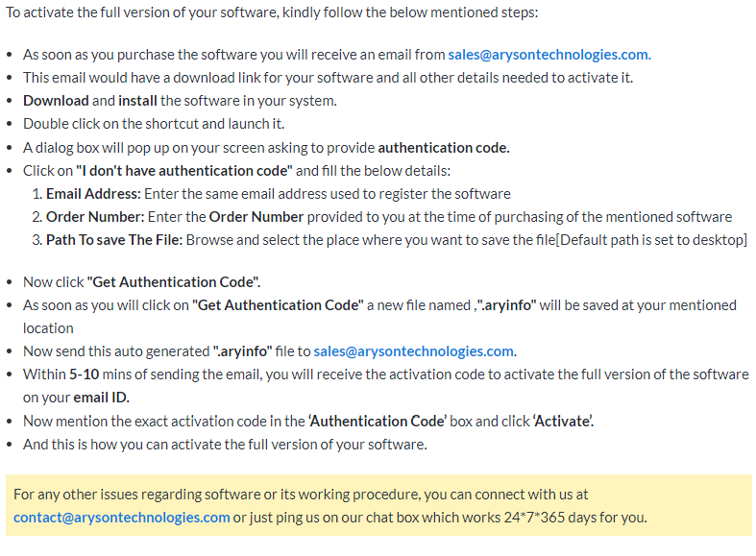Screen dimensions: 756x556
Task: Click the bold "email ID." text
Action: [101, 398]
